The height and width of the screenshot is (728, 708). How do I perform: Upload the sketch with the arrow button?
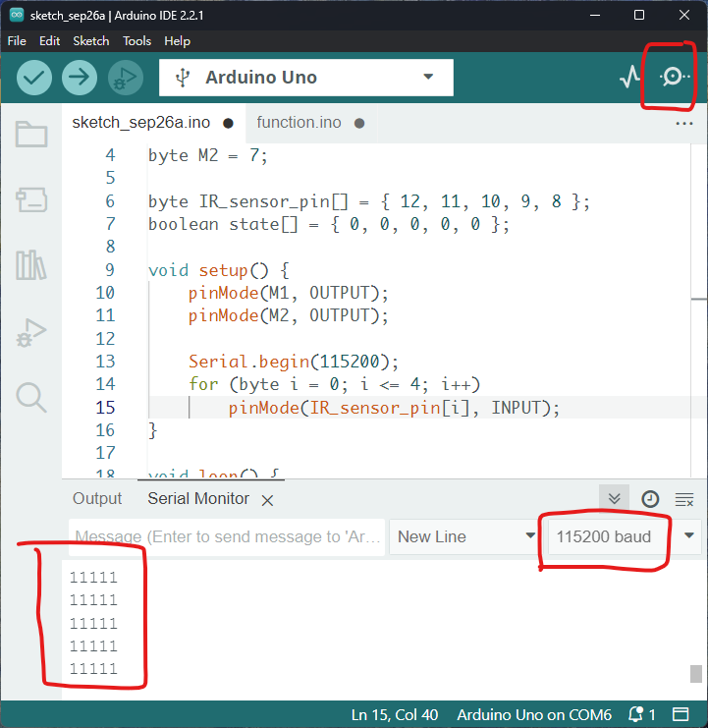click(x=80, y=78)
